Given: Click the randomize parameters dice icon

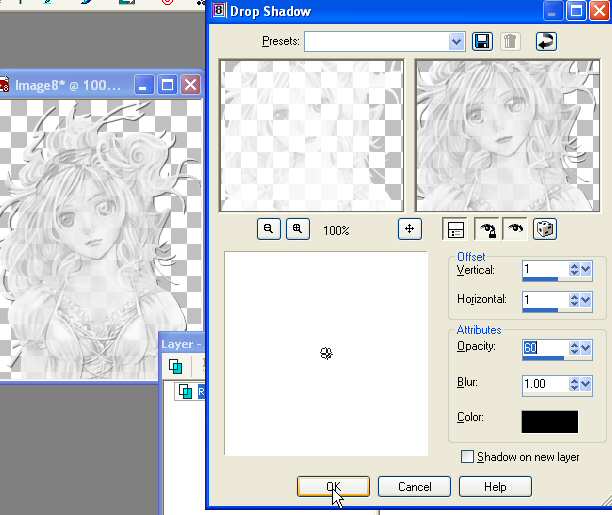Looking at the screenshot, I should (x=545, y=229).
